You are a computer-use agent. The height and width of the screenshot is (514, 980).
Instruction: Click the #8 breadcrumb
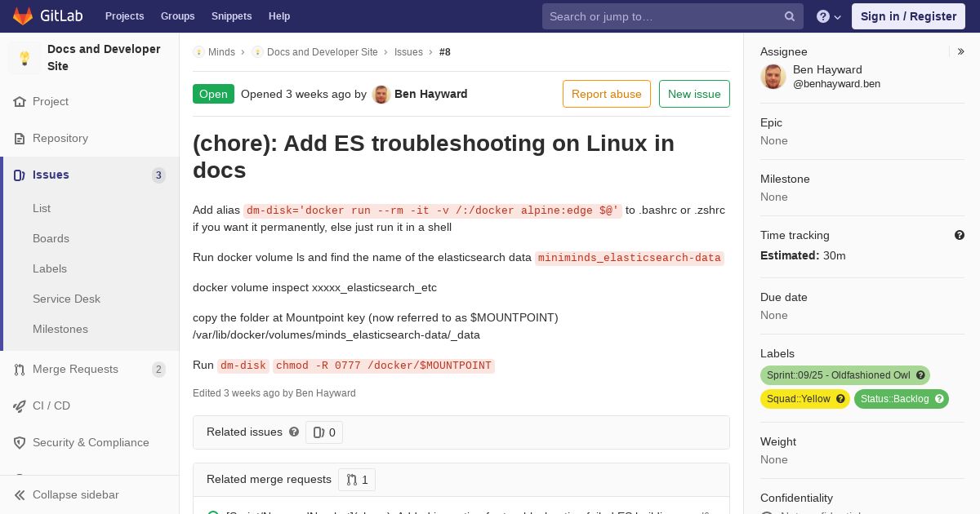click(x=445, y=52)
